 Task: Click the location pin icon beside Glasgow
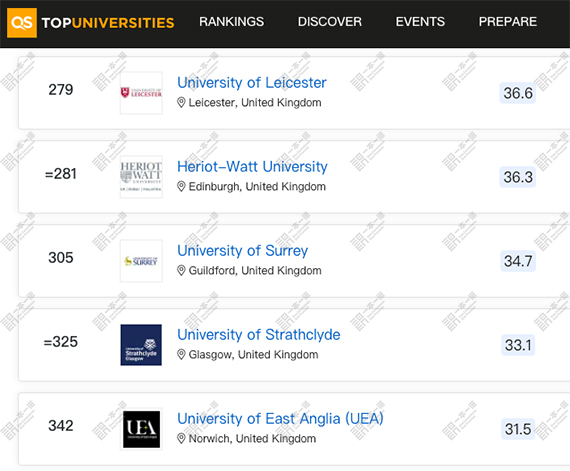pos(181,355)
